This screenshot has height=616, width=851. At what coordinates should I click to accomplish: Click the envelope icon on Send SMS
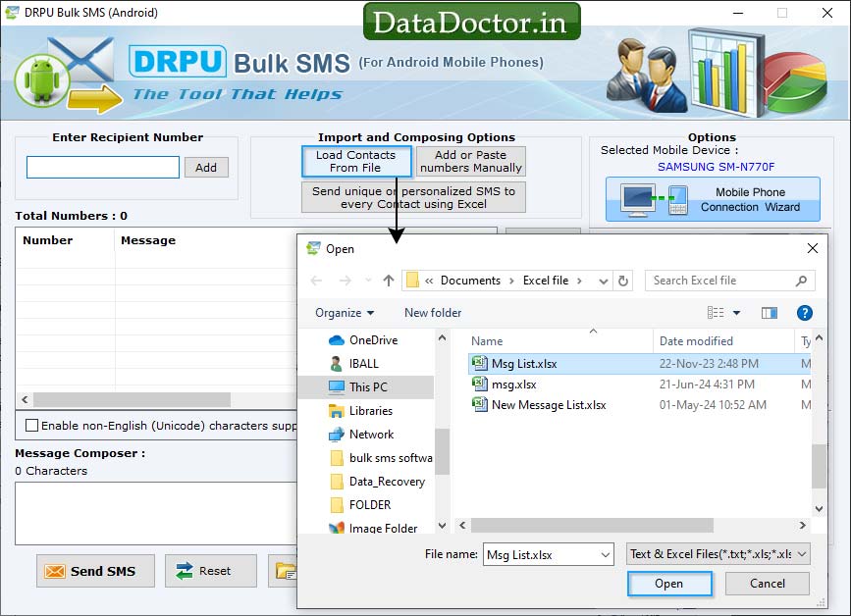click(55, 572)
